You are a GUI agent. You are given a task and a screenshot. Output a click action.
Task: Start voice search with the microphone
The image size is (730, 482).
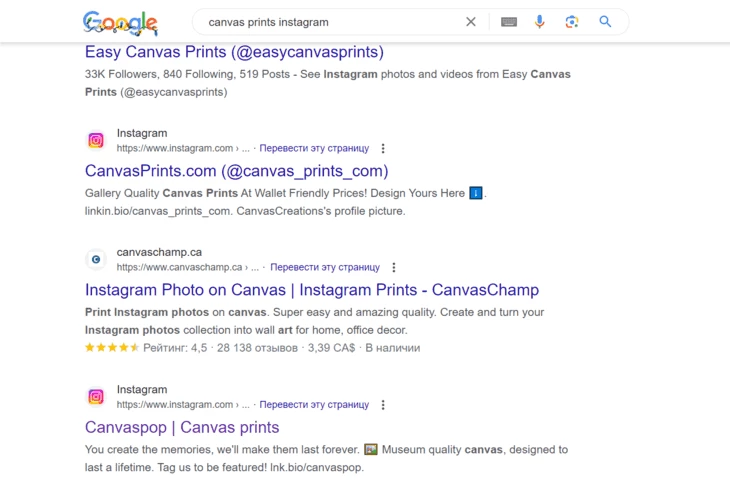tap(540, 22)
